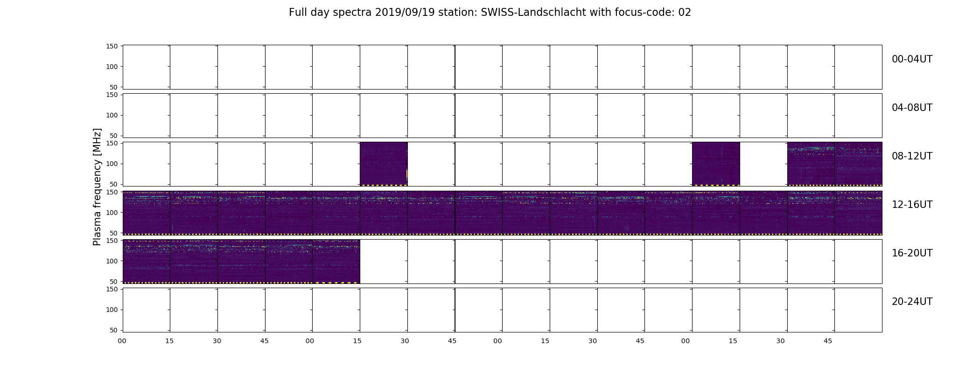Viewport: 980px width, 373px height.
Task: Click the "Plasma frequency [MHz]" axis label
Action: tap(97, 187)
